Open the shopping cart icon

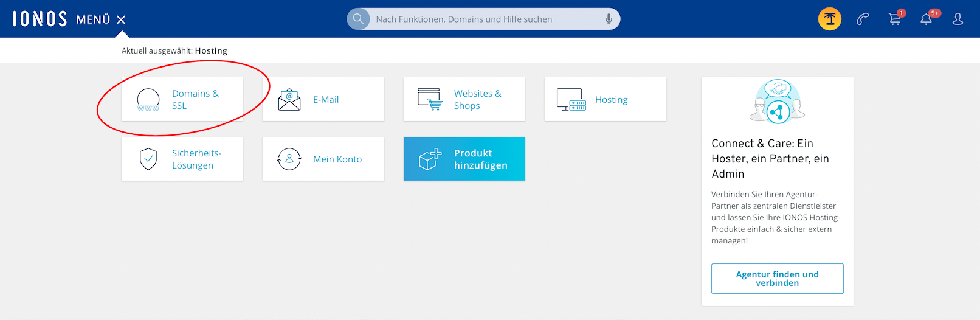pos(895,19)
